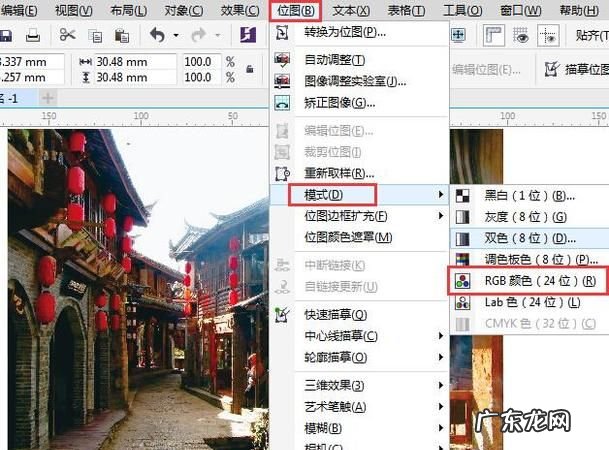This screenshot has height=450, width=609.
Task: Toggle the lock ratio padlock icon
Action: pos(250,69)
